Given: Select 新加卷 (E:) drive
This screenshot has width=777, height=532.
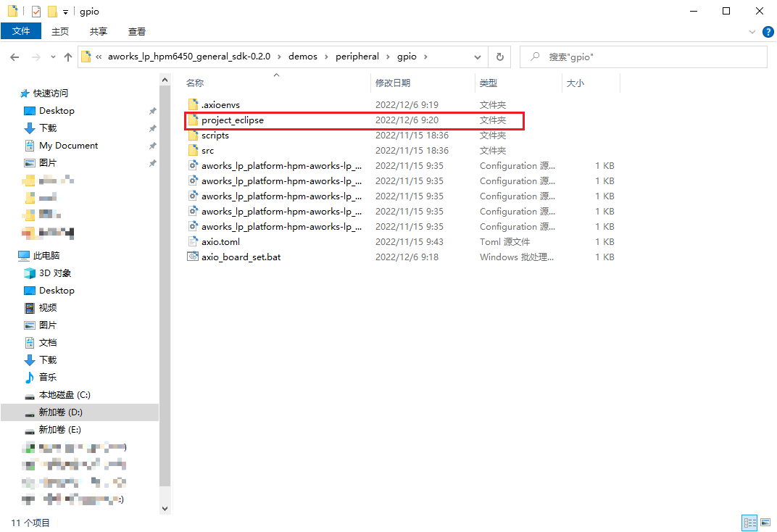Looking at the screenshot, I should click(x=59, y=430).
